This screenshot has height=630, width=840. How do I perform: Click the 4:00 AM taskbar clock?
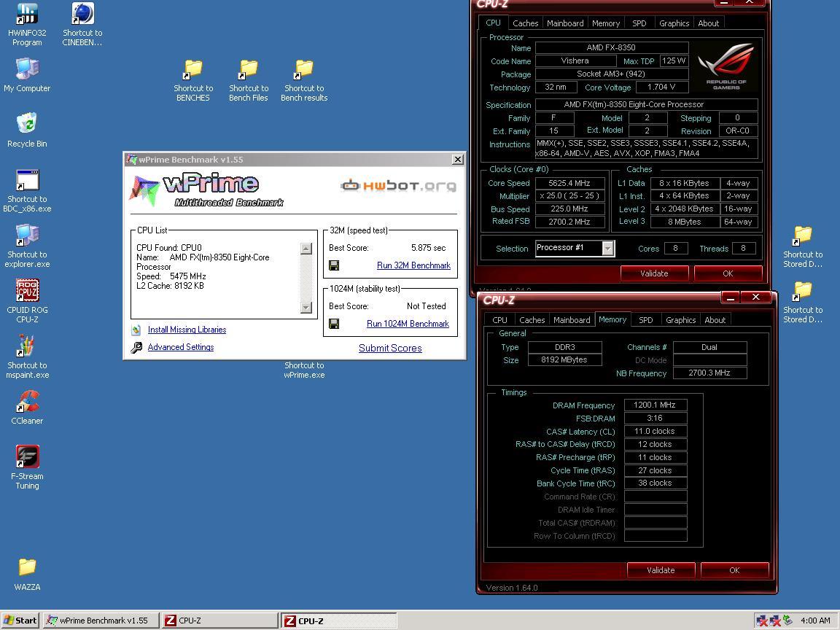pyautogui.click(x=814, y=621)
